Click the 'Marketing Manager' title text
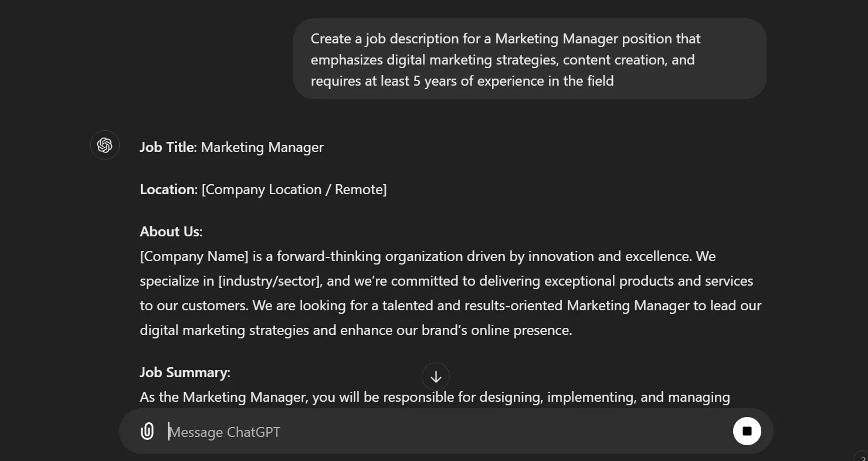This screenshot has height=461, width=868. (x=262, y=147)
